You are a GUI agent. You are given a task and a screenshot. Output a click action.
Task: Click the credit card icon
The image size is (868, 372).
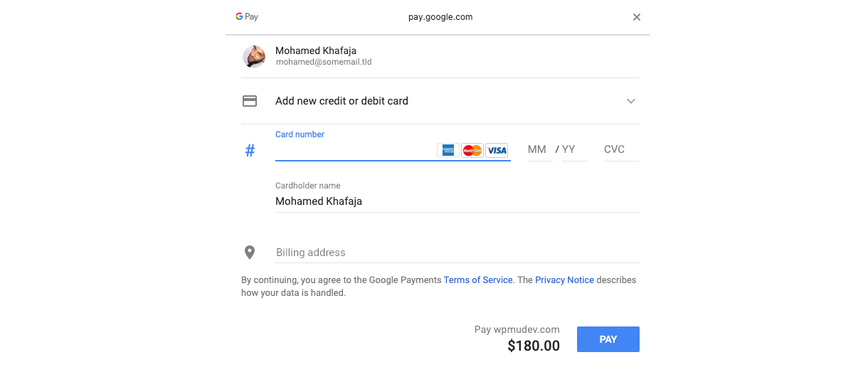point(250,101)
